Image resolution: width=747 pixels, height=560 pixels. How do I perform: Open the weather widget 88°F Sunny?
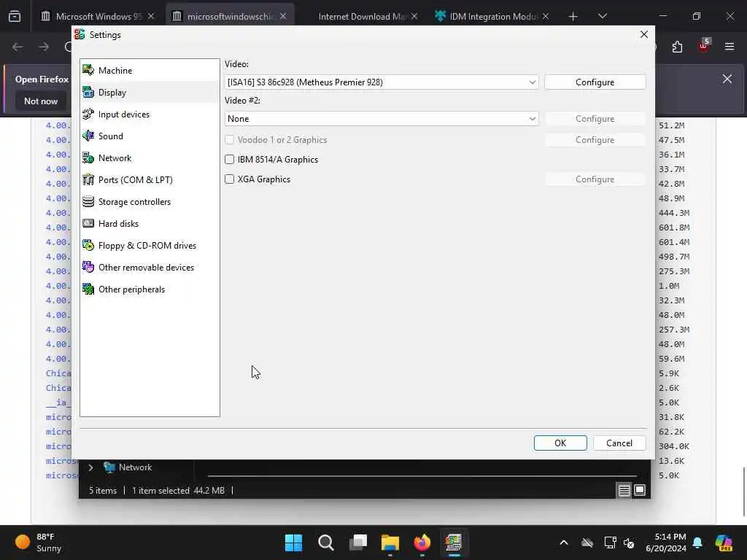(39, 542)
